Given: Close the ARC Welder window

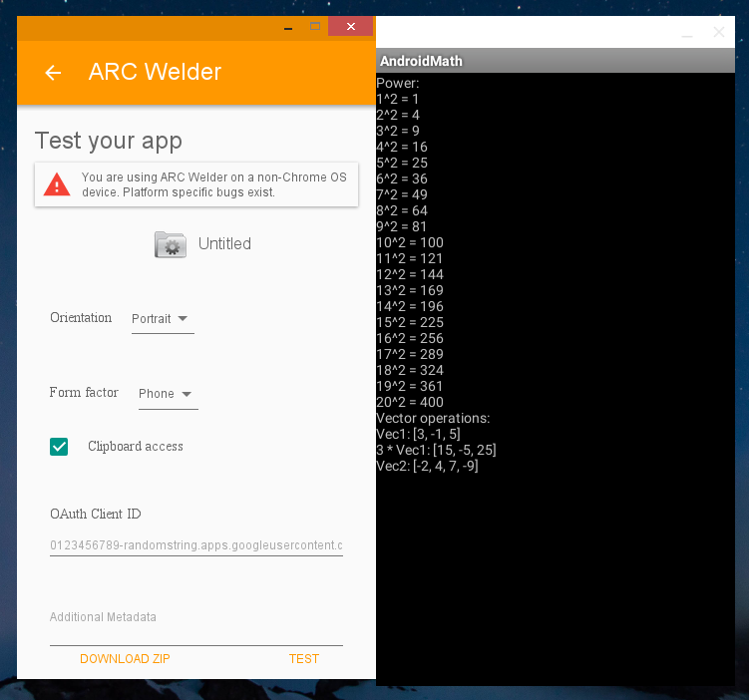Looking at the screenshot, I should click(350, 27).
